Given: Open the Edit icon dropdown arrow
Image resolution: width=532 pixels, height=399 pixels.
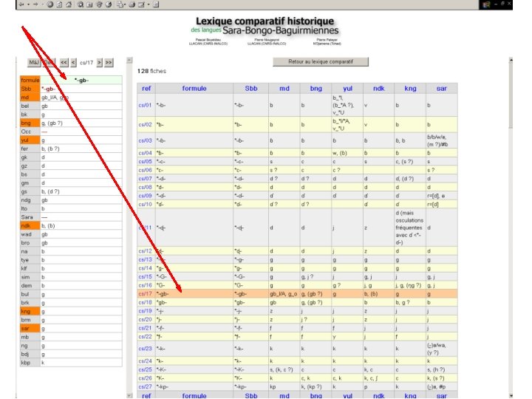Looking at the screenshot, I should pos(149,4).
